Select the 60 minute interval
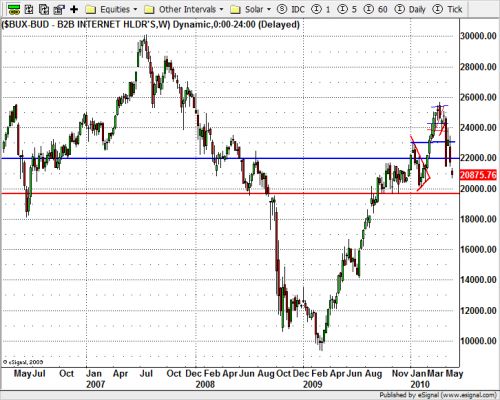Screen dimensions: 500x400 375,9
